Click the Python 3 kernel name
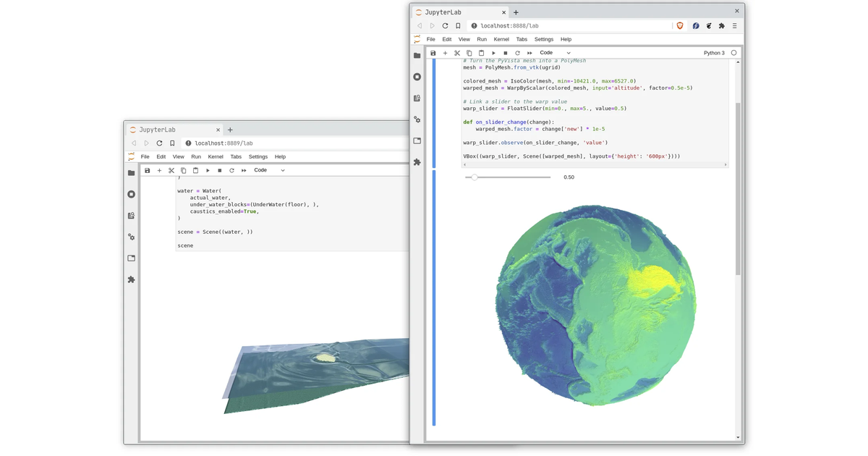 click(x=714, y=53)
